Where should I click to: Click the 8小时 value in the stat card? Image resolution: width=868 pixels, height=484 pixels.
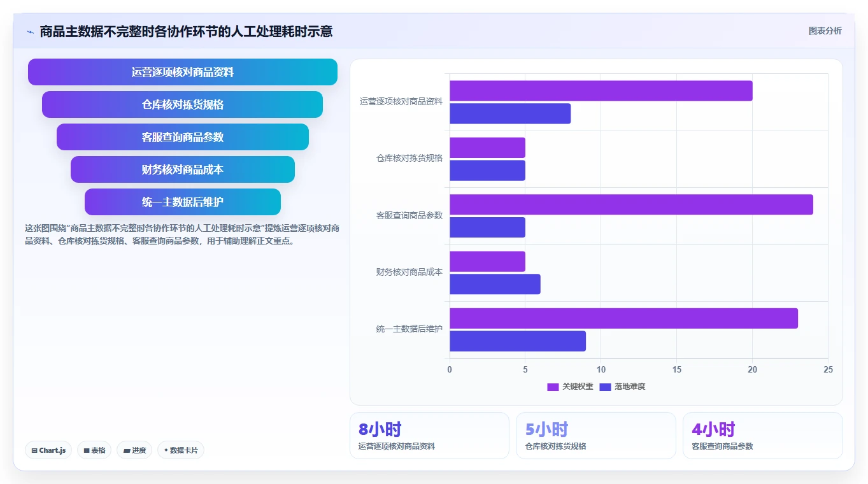click(380, 429)
